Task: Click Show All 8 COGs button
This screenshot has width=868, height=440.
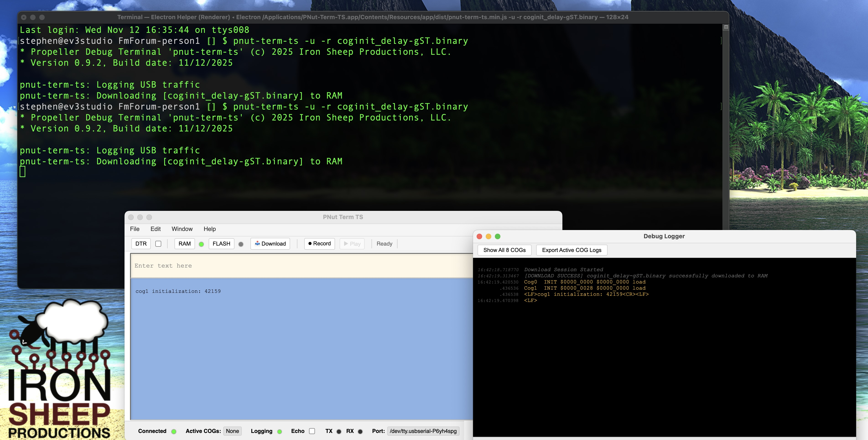Action: [x=504, y=250]
